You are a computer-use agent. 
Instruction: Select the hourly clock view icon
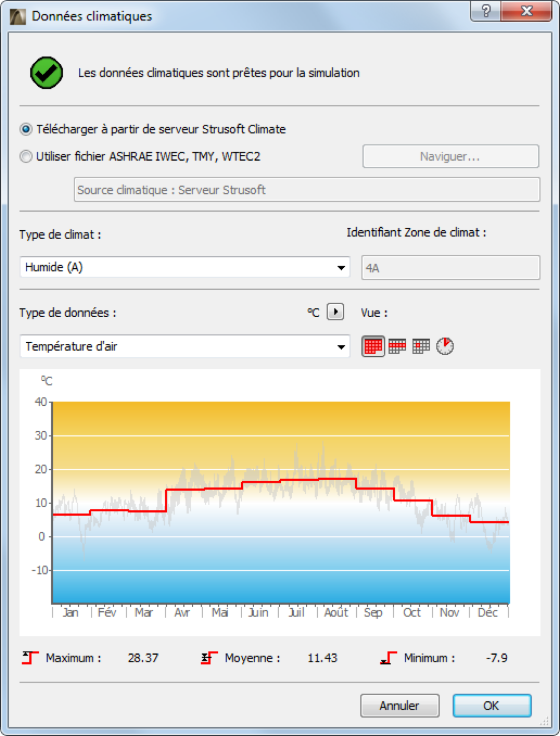[445, 346]
